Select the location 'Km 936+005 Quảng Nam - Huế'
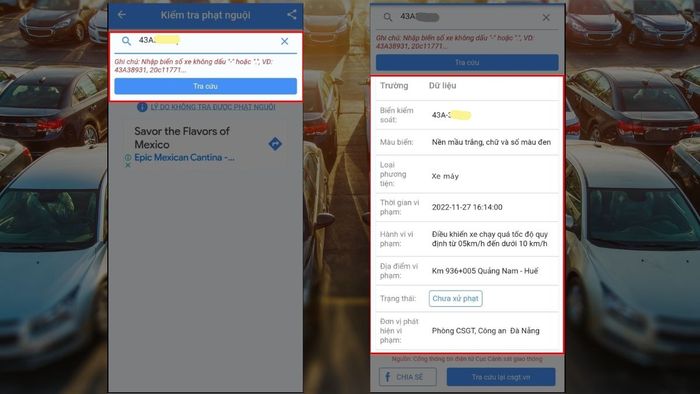Viewport: 700px width, 394px height. 485,271
